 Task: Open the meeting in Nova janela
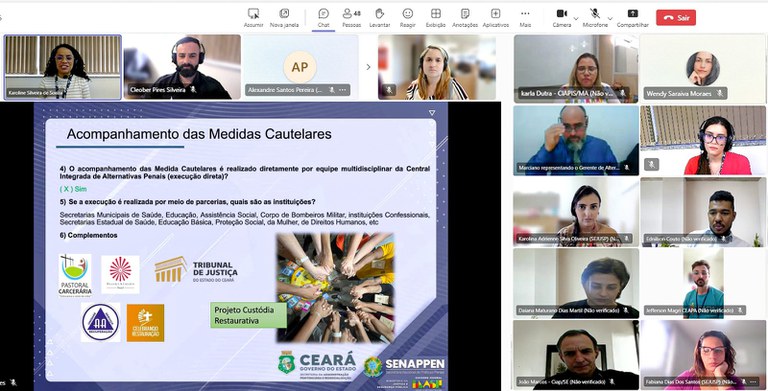[x=284, y=18]
